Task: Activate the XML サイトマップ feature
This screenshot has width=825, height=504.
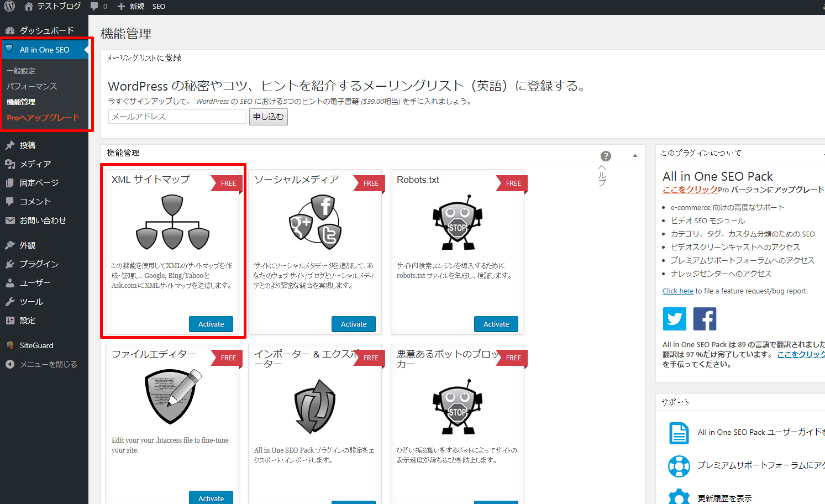Action: point(211,324)
